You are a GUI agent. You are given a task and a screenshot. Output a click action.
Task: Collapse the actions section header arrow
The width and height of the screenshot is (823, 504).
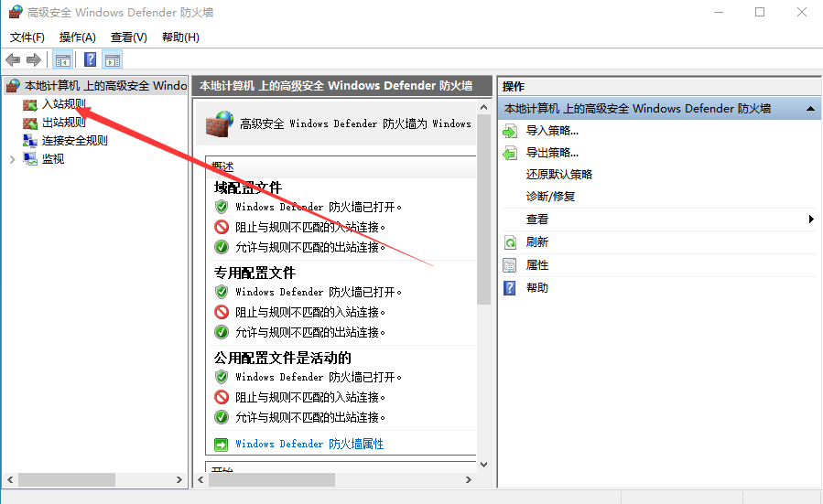pyautogui.click(x=810, y=109)
